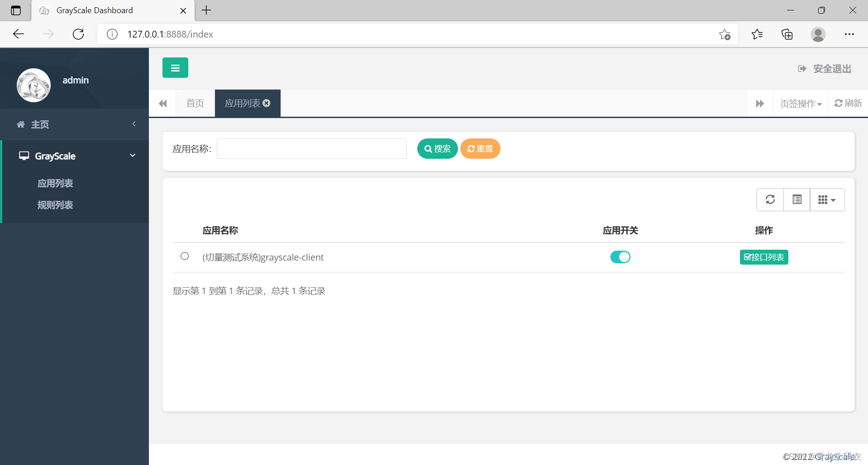Click the admin username label
The width and height of the screenshot is (868, 465).
point(76,80)
